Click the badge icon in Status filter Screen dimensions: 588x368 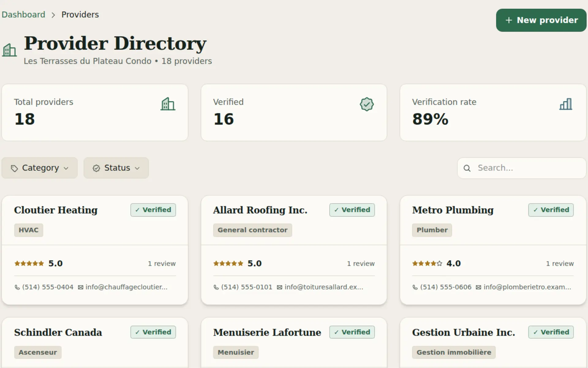[x=96, y=168]
